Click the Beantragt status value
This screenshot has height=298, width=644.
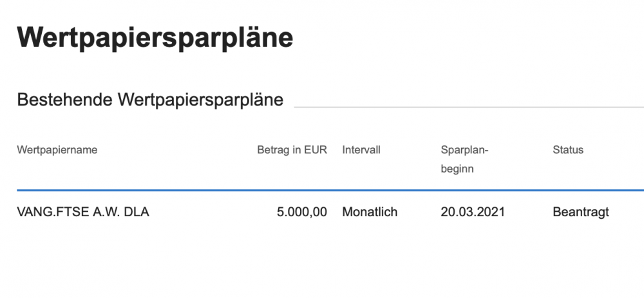tap(581, 212)
